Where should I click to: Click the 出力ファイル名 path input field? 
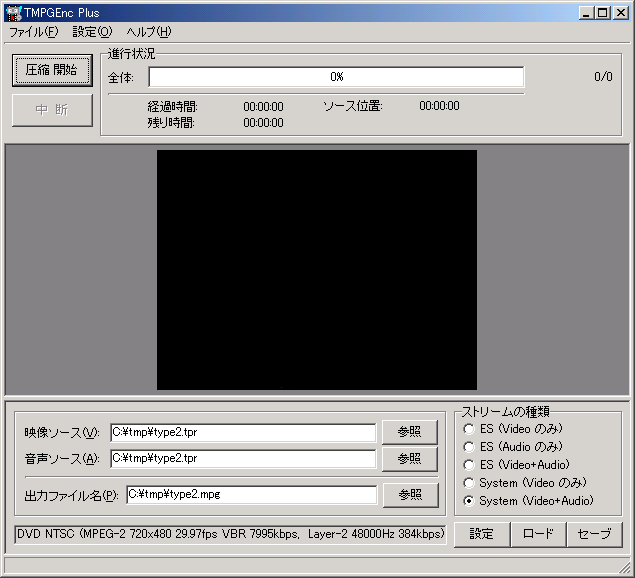(251, 495)
